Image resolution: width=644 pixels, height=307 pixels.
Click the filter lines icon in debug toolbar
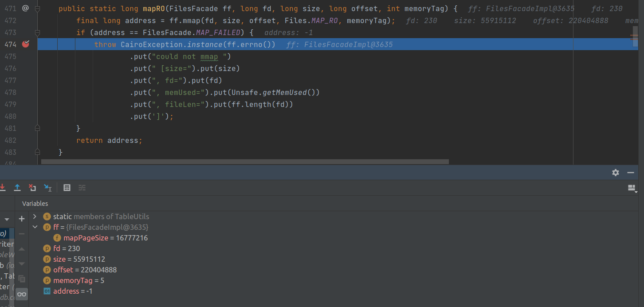(82, 188)
